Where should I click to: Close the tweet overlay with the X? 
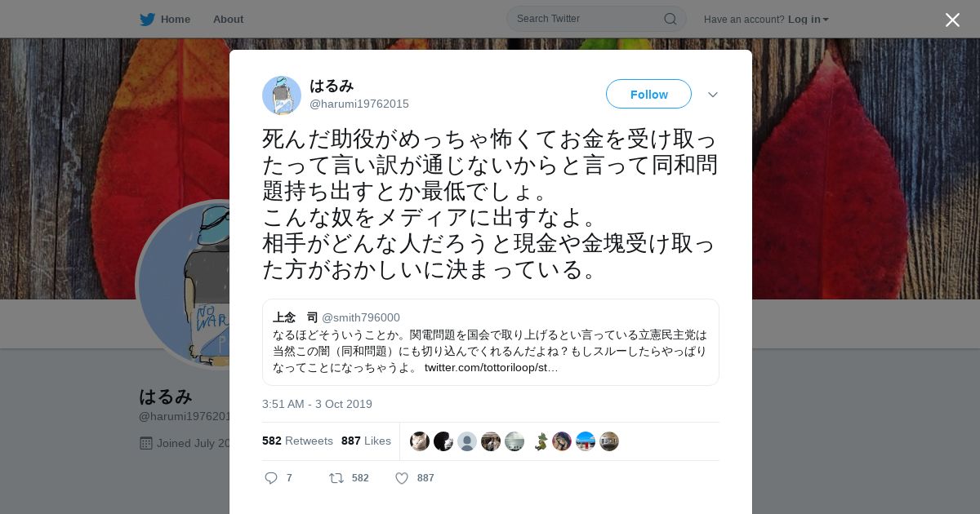pyautogui.click(x=952, y=20)
